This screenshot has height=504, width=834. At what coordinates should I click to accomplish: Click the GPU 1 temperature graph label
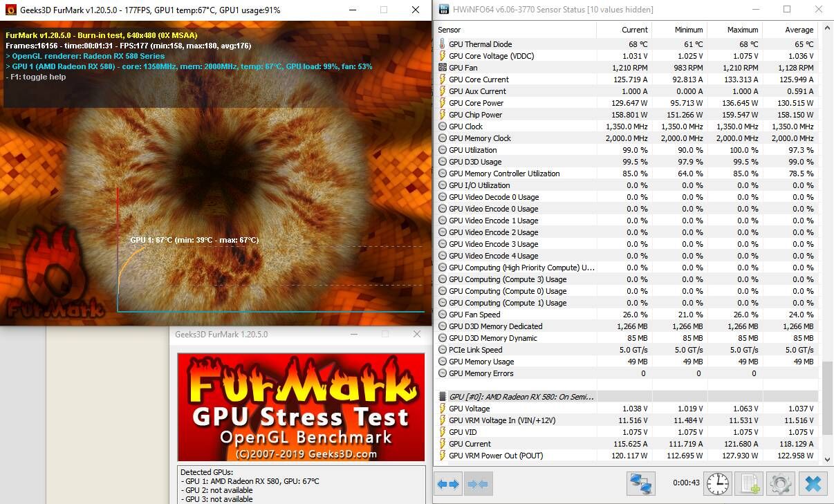click(x=194, y=240)
